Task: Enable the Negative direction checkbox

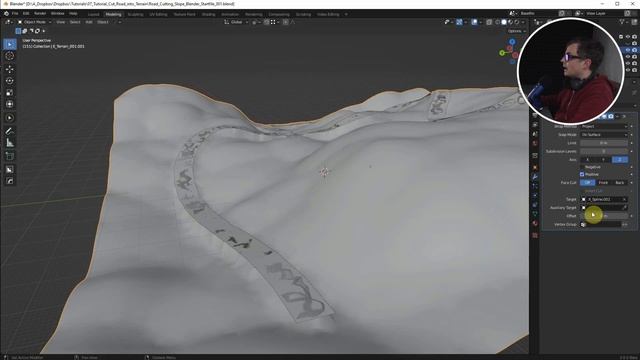Action: click(582, 167)
